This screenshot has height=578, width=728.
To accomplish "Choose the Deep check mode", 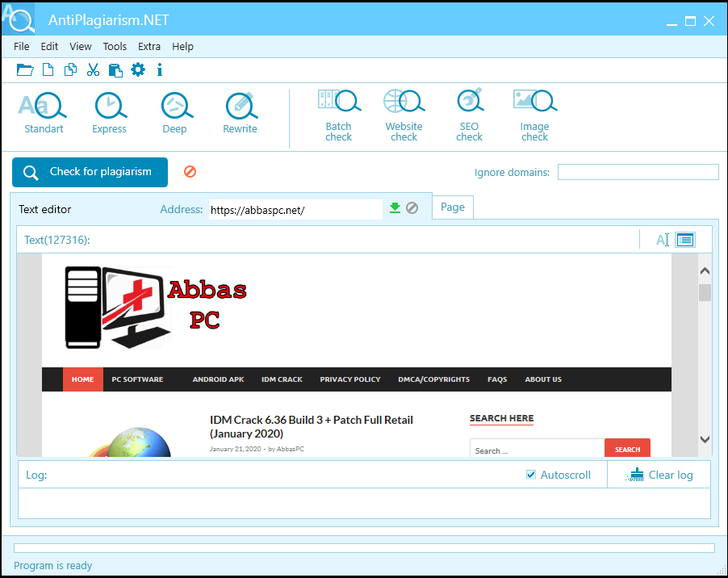I will coord(175,113).
